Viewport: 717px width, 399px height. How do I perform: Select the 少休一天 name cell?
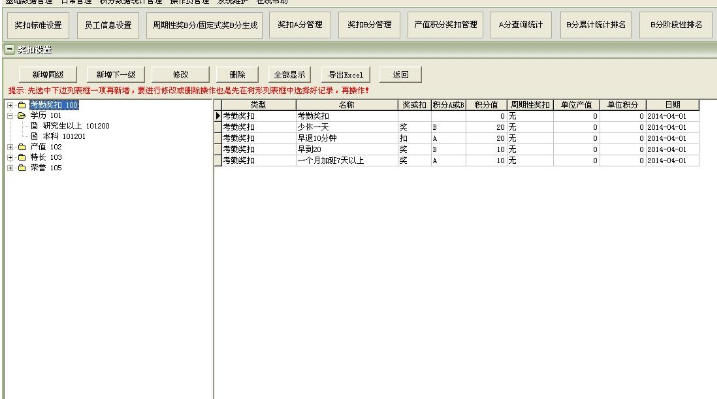(x=347, y=127)
